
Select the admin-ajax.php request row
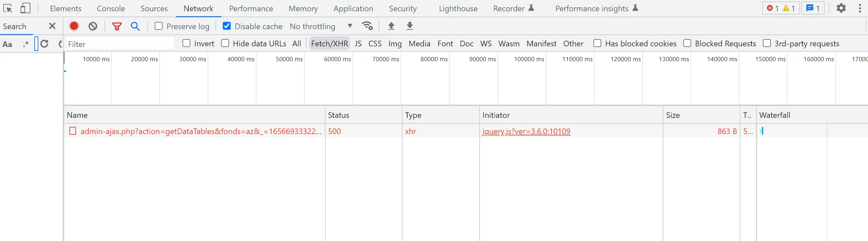click(466, 131)
